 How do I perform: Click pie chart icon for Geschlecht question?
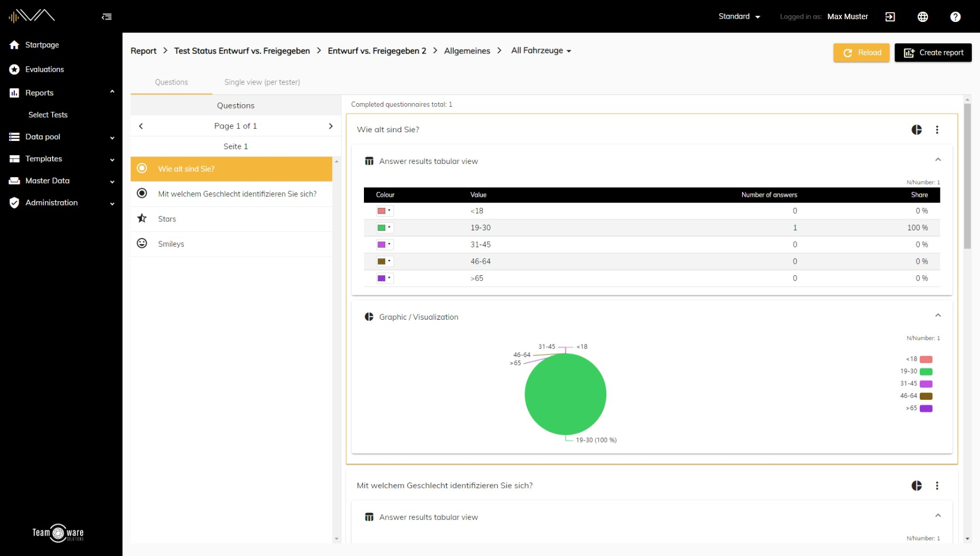(916, 485)
